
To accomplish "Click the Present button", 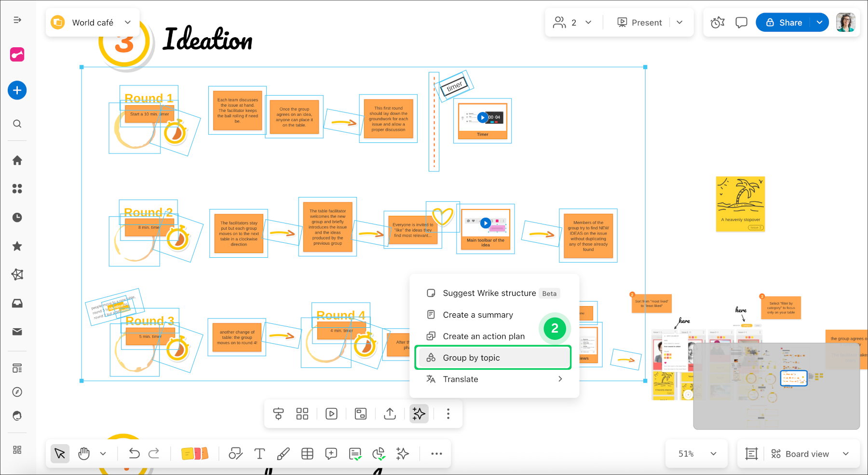I will tap(640, 23).
